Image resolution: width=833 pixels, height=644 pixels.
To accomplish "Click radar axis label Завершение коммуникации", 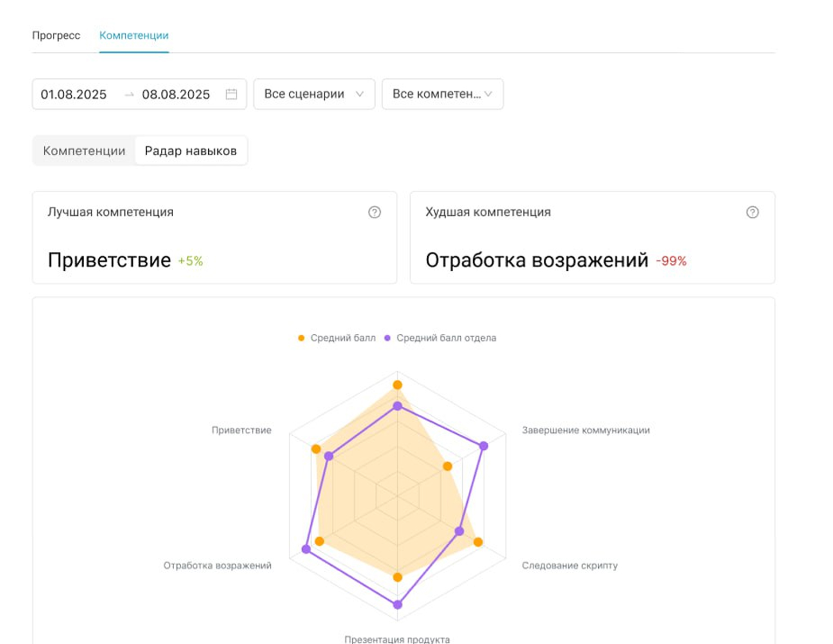I will click(586, 430).
